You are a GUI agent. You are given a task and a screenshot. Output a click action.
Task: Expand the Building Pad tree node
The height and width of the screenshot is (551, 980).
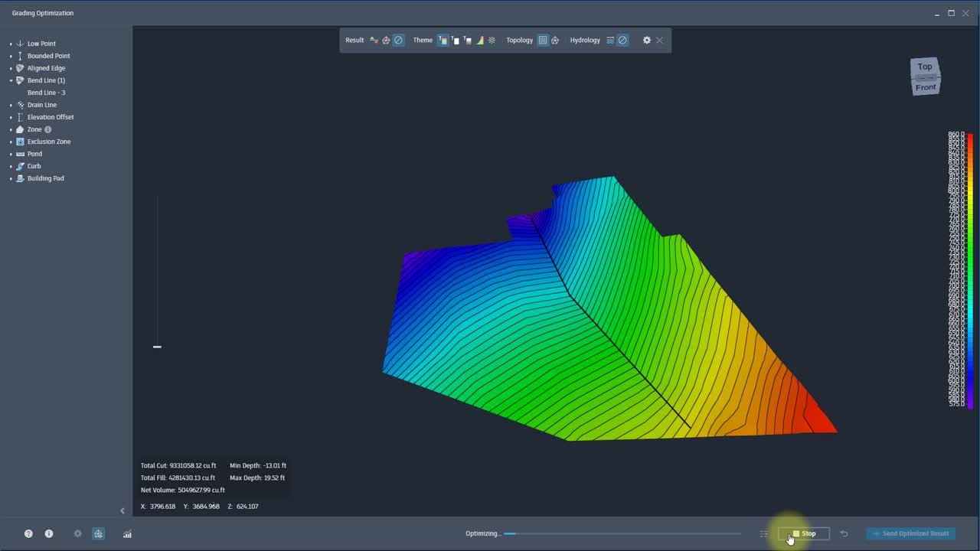pyautogui.click(x=11, y=178)
